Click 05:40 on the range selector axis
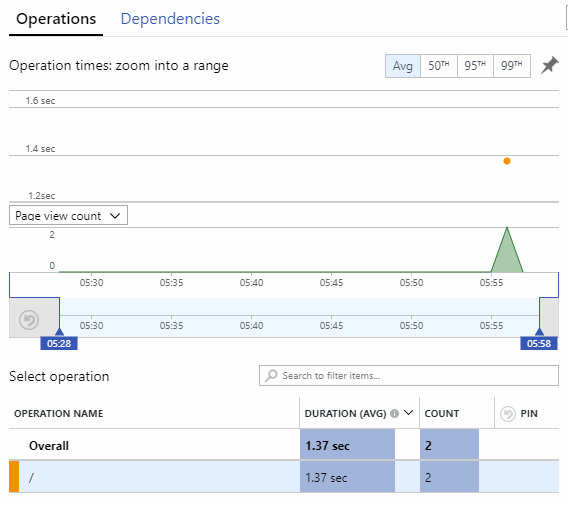568x505 pixels. pos(251,326)
